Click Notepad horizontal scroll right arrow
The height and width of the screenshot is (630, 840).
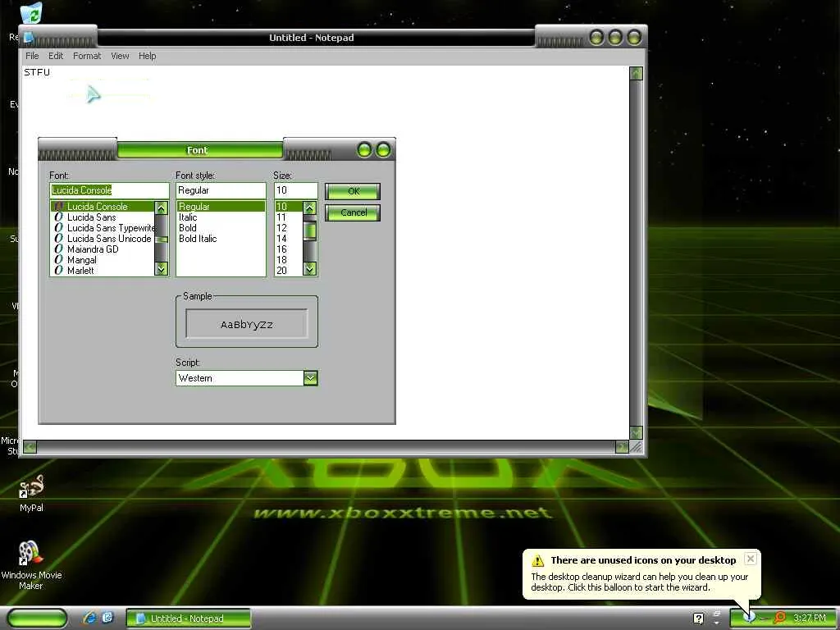622,447
